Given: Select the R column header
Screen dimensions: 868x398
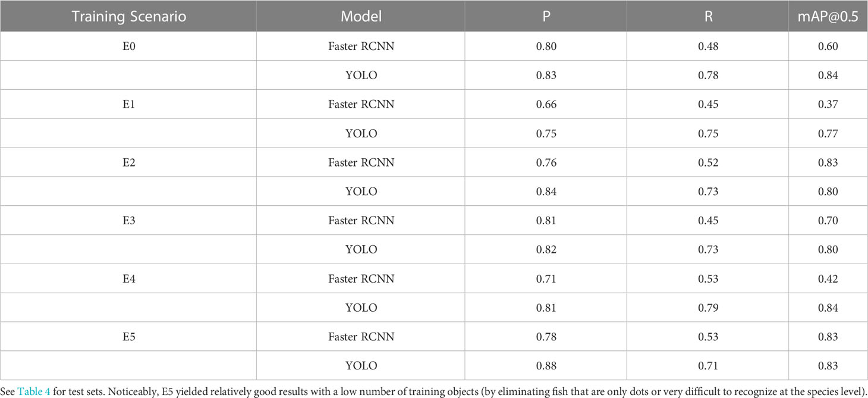Looking at the screenshot, I should pyautogui.click(x=707, y=16).
